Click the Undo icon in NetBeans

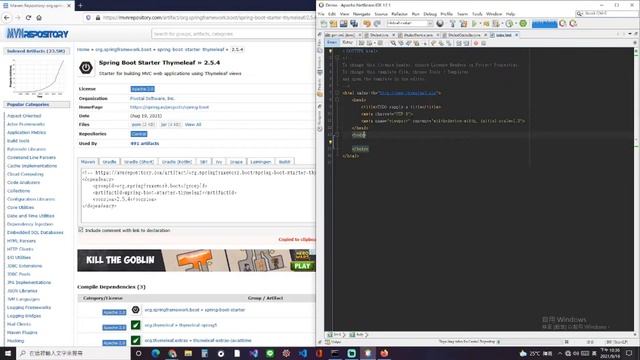click(x=367, y=24)
